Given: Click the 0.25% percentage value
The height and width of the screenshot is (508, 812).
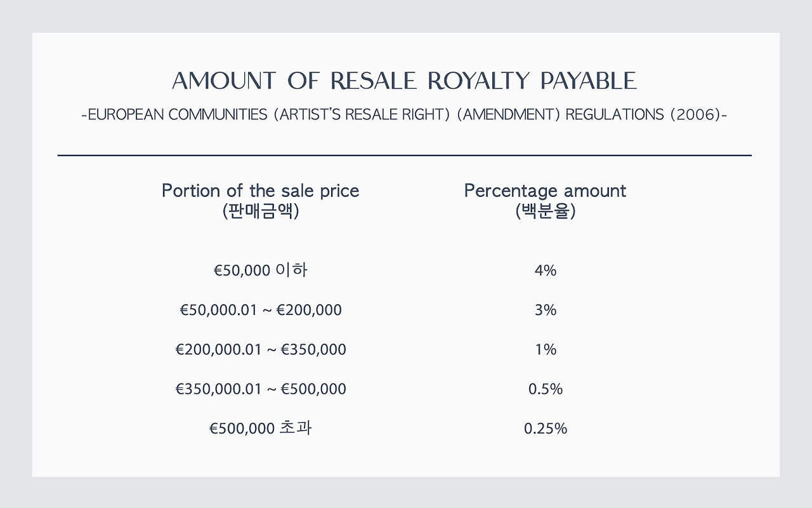Looking at the screenshot, I should pos(546,429).
